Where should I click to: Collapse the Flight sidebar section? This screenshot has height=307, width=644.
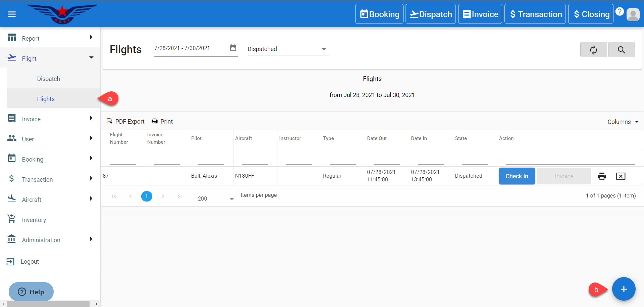pyautogui.click(x=50, y=58)
